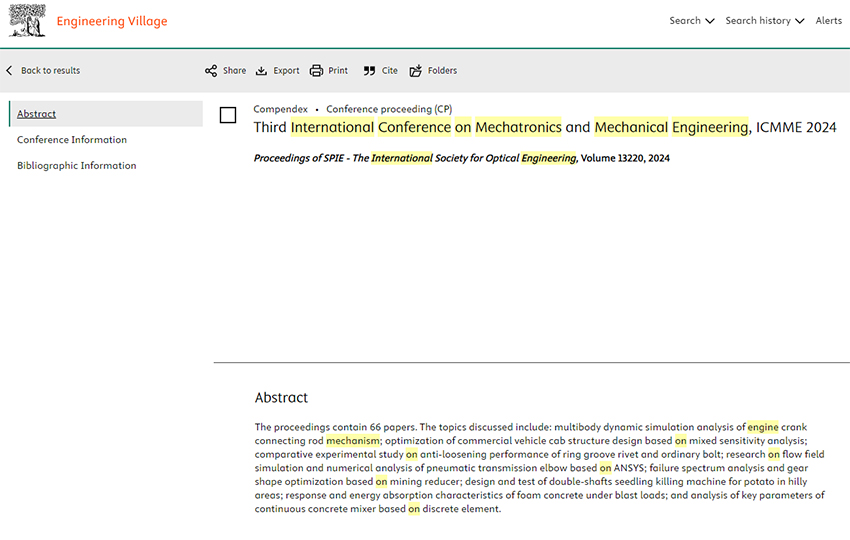The width and height of the screenshot is (850, 540).
Task: Click the Cite quotation marks icon
Action: (369, 70)
